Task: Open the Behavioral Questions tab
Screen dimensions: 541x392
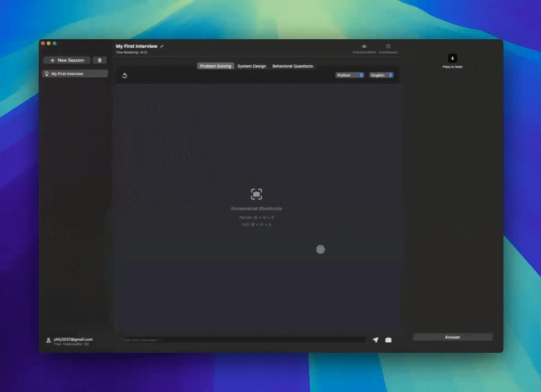Action: [x=292, y=66]
